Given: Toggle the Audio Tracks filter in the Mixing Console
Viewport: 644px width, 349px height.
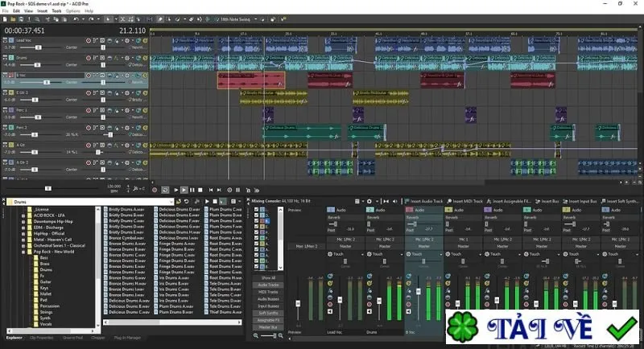Looking at the screenshot, I should (x=268, y=285).
